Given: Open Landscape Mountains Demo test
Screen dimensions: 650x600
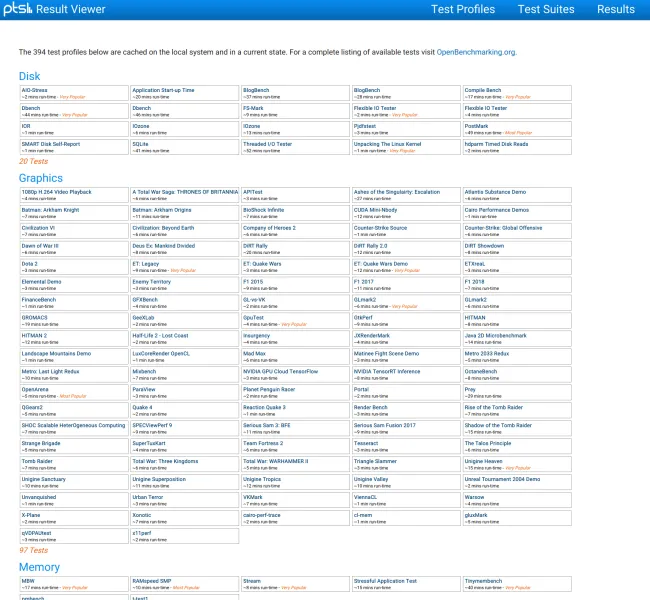Looking at the screenshot, I should (74, 356).
